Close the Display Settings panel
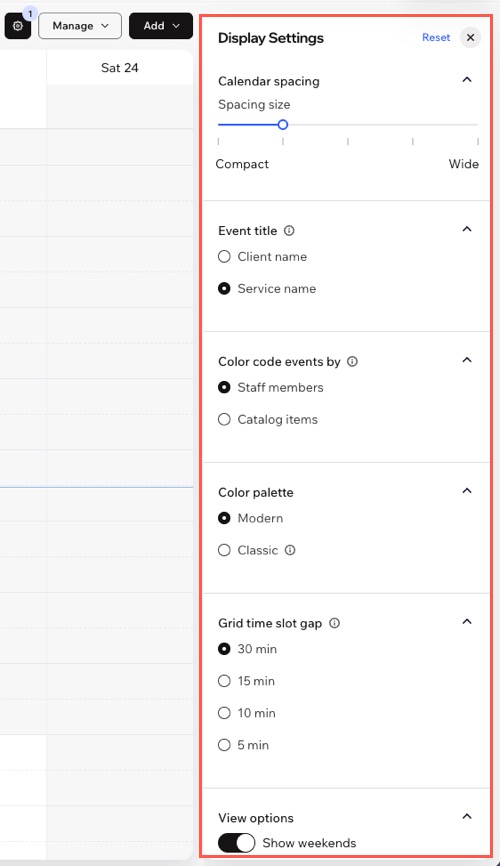 470,38
